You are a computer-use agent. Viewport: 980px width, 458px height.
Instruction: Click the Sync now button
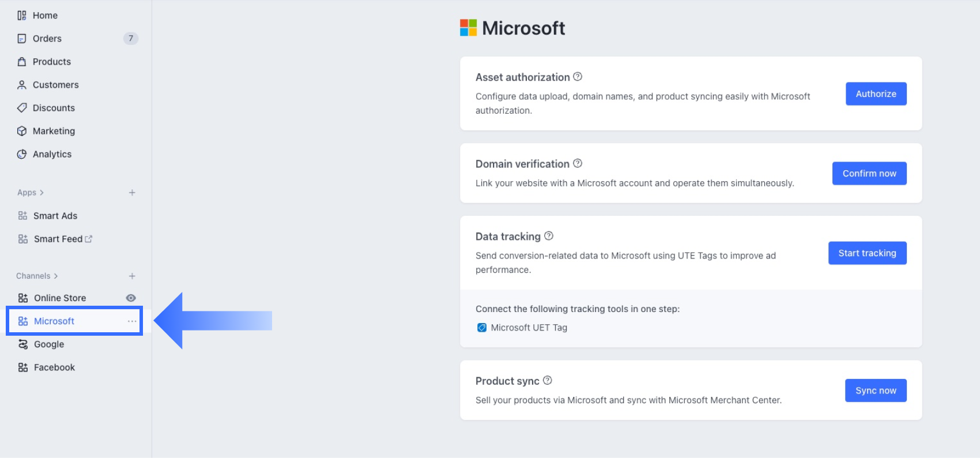tap(876, 391)
